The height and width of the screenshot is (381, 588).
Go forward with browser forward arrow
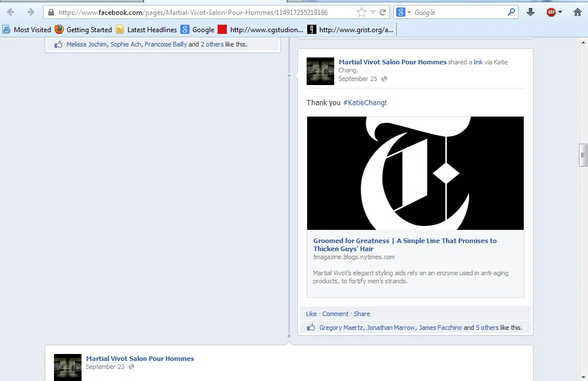(31, 13)
